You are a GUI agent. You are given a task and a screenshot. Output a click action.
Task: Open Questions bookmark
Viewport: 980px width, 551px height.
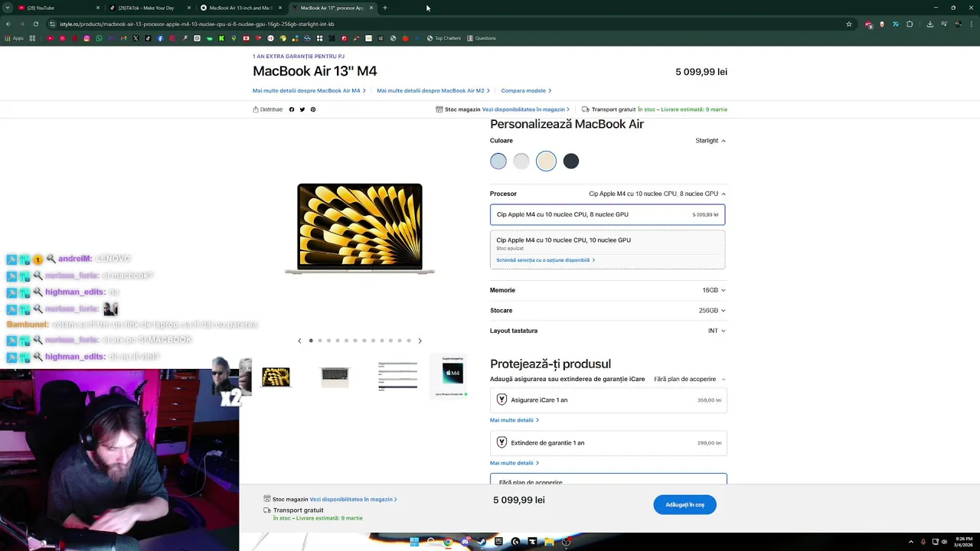[x=482, y=38]
